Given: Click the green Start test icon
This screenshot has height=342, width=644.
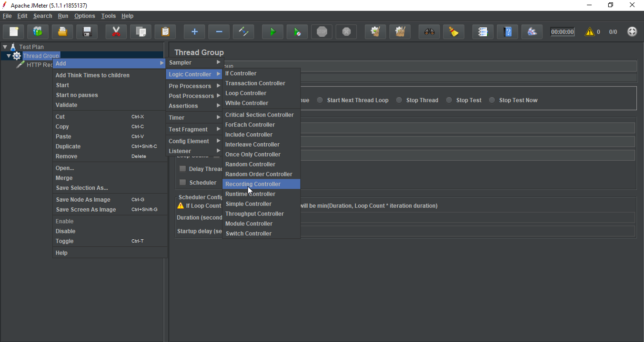Looking at the screenshot, I should (x=272, y=32).
